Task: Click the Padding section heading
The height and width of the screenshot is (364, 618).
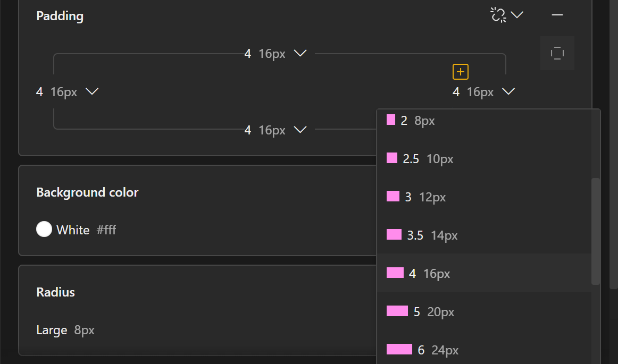Action: tap(60, 16)
